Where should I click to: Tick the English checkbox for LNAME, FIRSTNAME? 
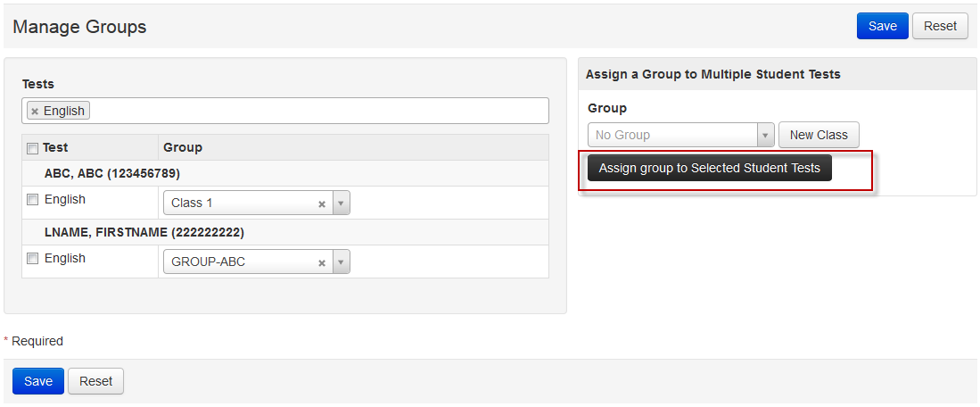pos(33,259)
